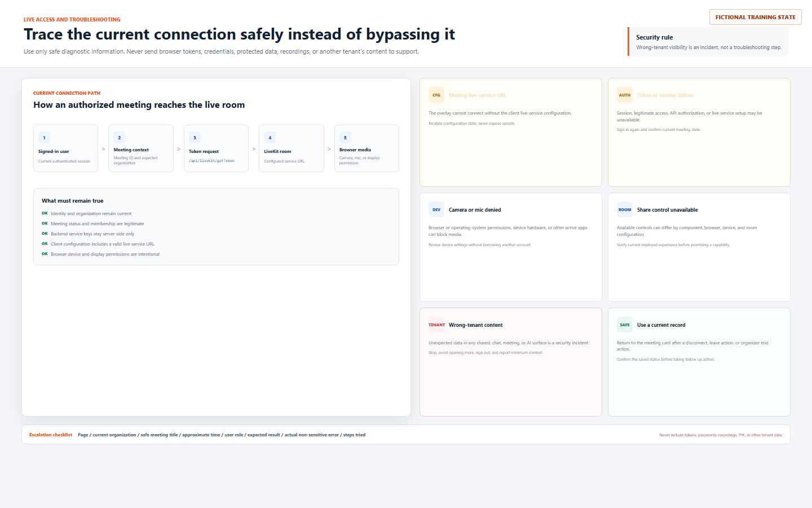Click 'Use only safe diagnostic information' subtitle
Screen dimensions: 812x508
[x=221, y=51]
